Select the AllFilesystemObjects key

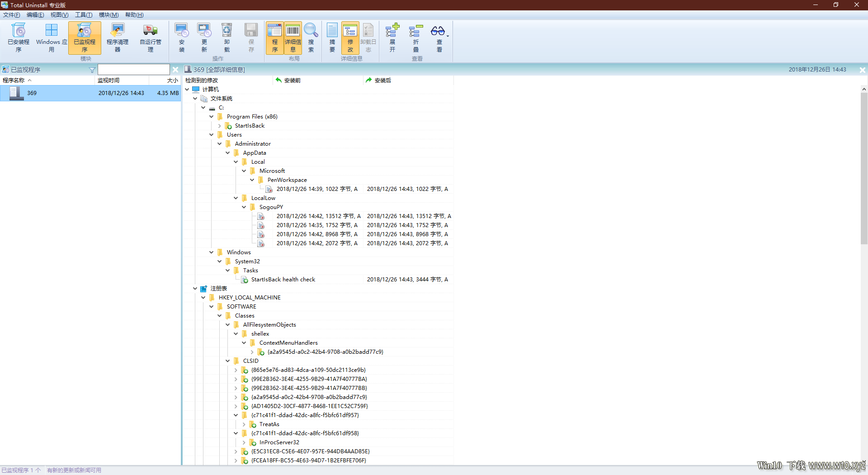[269, 324]
